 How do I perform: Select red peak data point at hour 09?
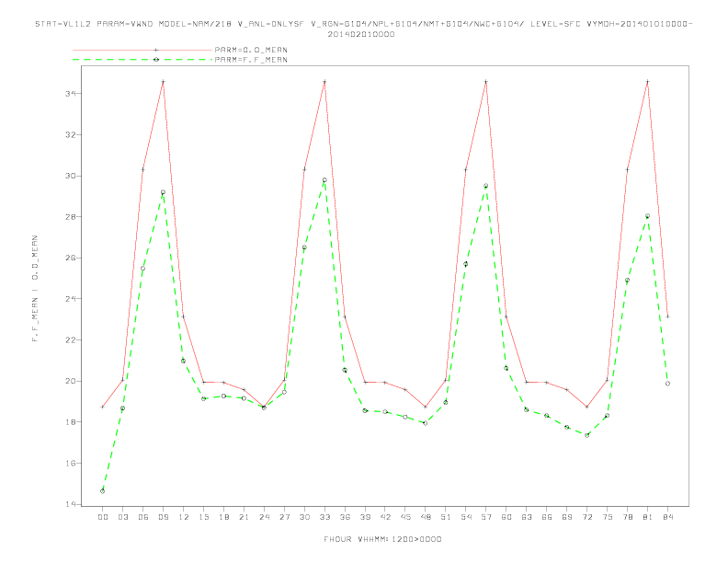(x=163, y=82)
